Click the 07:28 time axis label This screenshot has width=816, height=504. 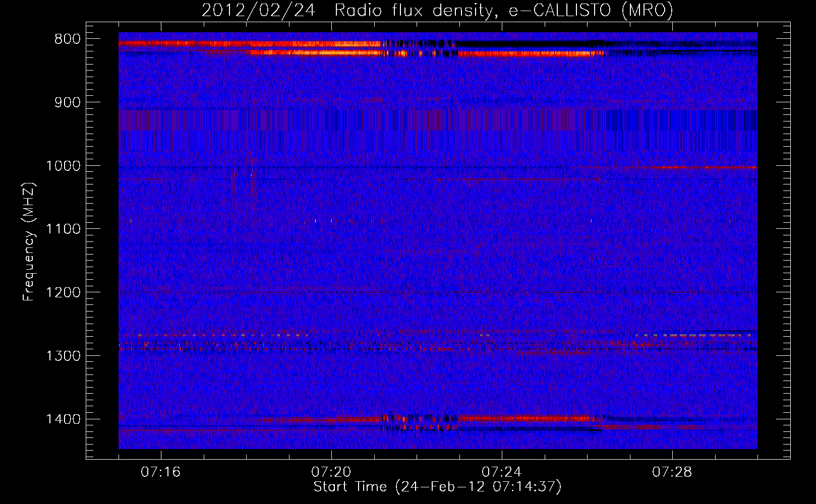(672, 472)
